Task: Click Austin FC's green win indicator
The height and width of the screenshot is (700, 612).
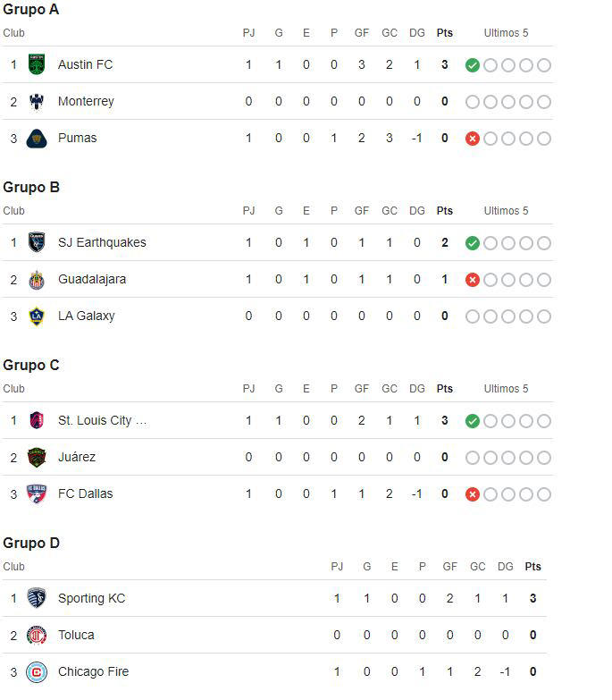Action: (x=473, y=65)
